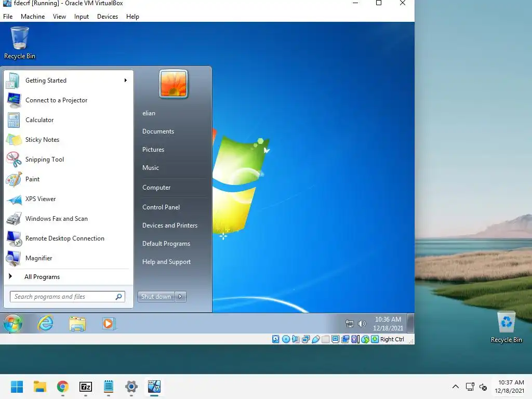The width and height of the screenshot is (532, 399).
Task: Click VirtualBox audio indicator icon
Action: point(296,339)
